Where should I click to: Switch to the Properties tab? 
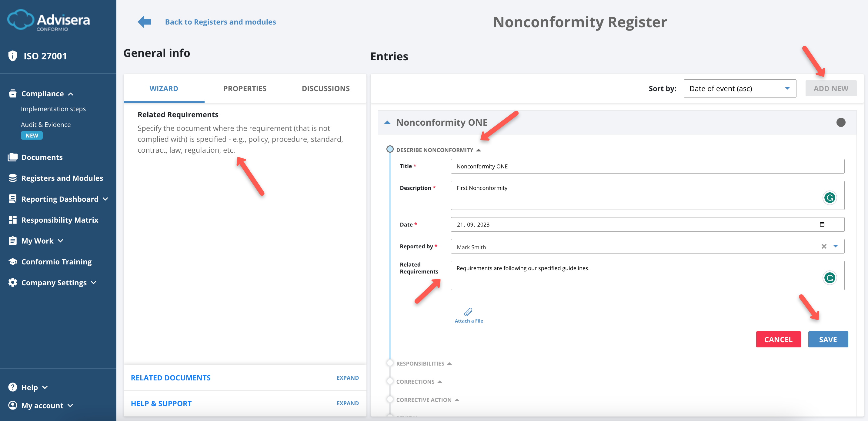tap(245, 88)
